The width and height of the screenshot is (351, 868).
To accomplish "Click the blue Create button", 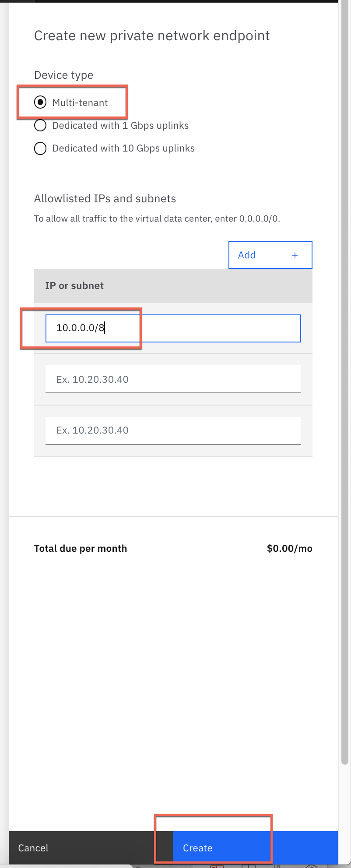I will click(255, 848).
